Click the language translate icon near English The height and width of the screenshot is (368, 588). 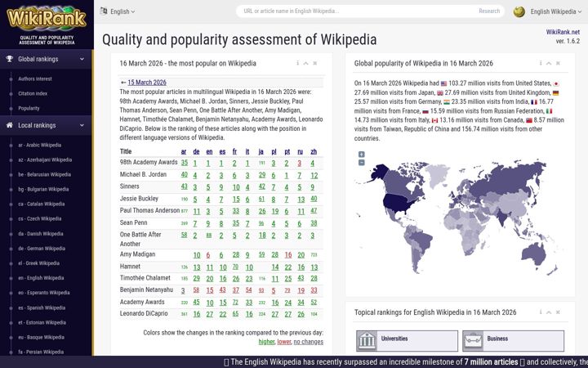point(104,11)
